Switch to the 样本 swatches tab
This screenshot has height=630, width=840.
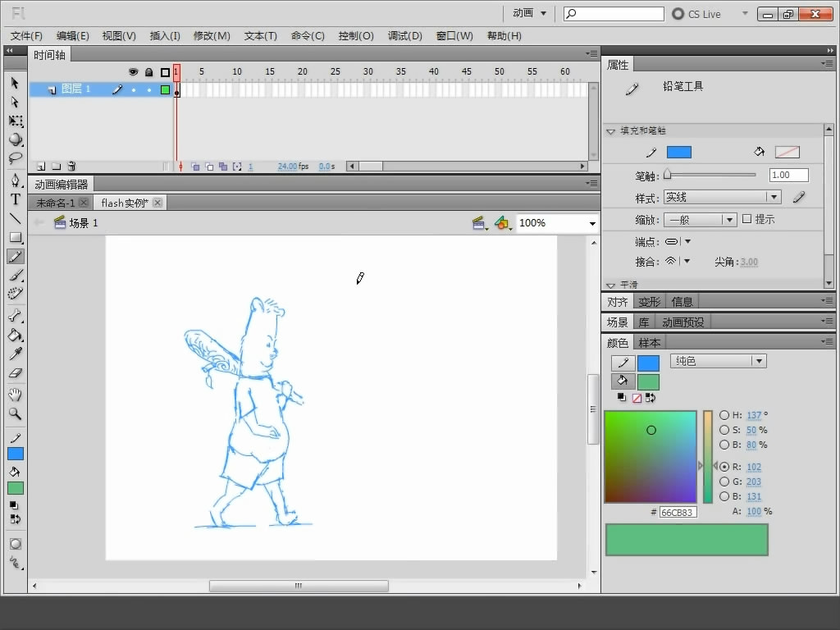tap(650, 343)
